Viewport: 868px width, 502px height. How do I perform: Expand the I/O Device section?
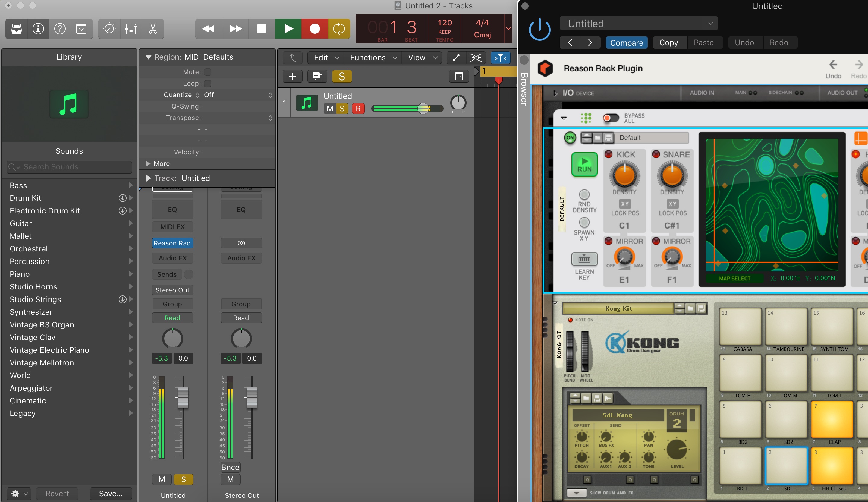[555, 93]
